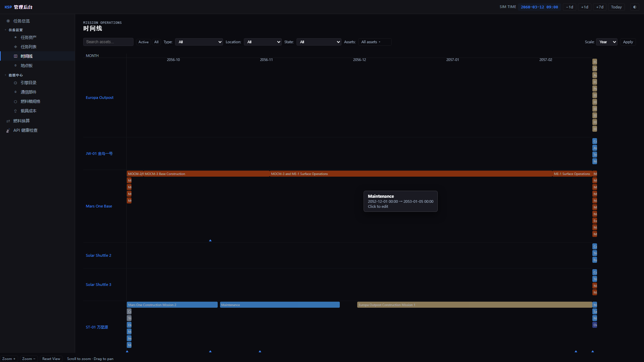Click the 燃料换算 swap icon
644x362 pixels.
(x=8, y=121)
